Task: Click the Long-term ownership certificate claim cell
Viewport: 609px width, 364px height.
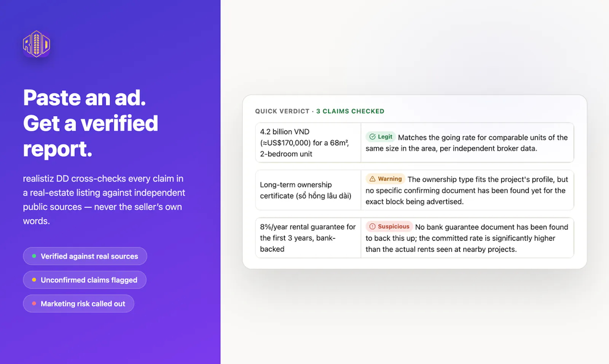Action: point(308,190)
